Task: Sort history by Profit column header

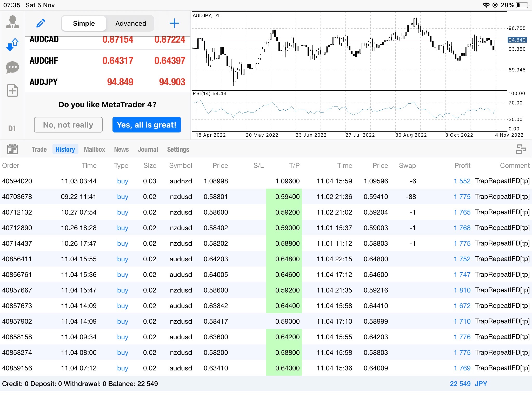Action: [462, 165]
